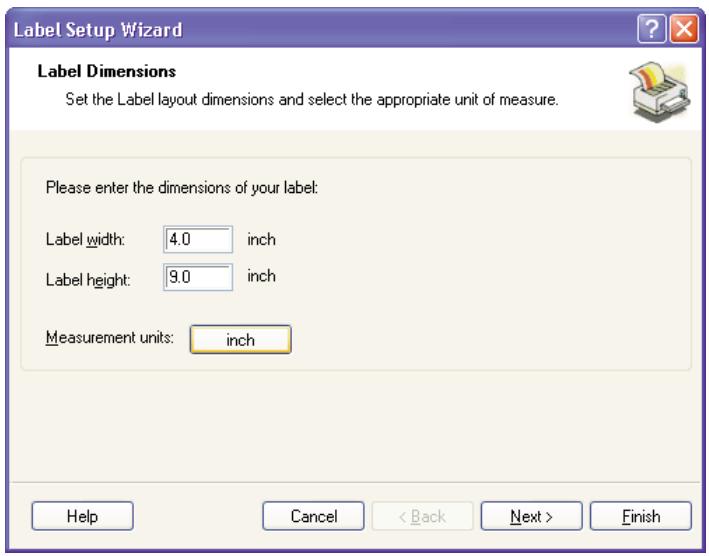Click the inch unit text beside Label width
This screenshot has width=709, height=556.
pyautogui.click(x=261, y=240)
